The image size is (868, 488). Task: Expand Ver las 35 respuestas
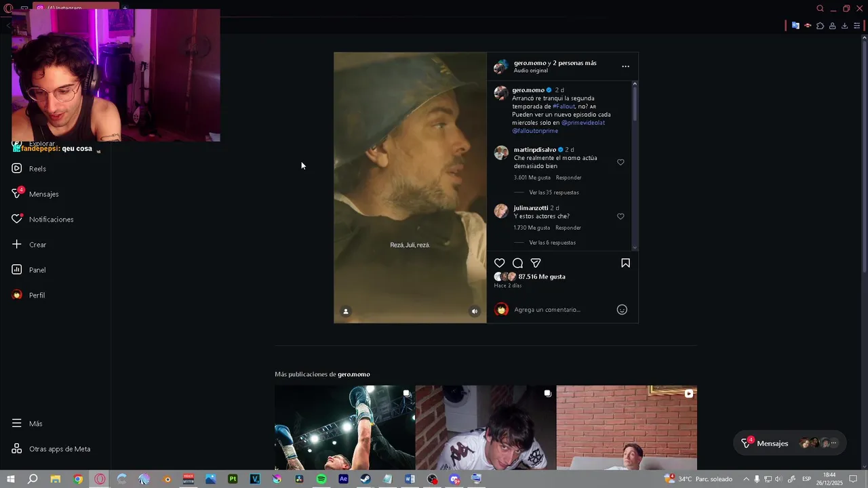pos(554,192)
